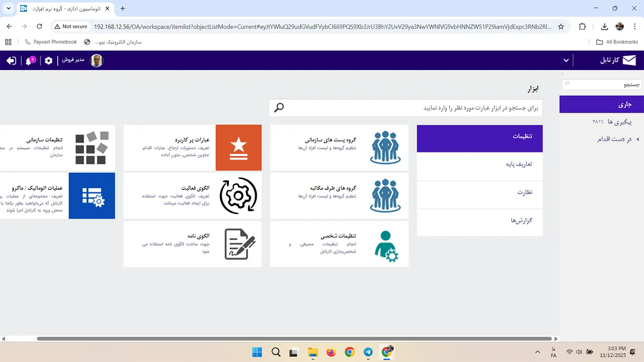This screenshot has width=644, height=362.
Task: Click the الگوی نامه document icon
Action: (x=239, y=244)
